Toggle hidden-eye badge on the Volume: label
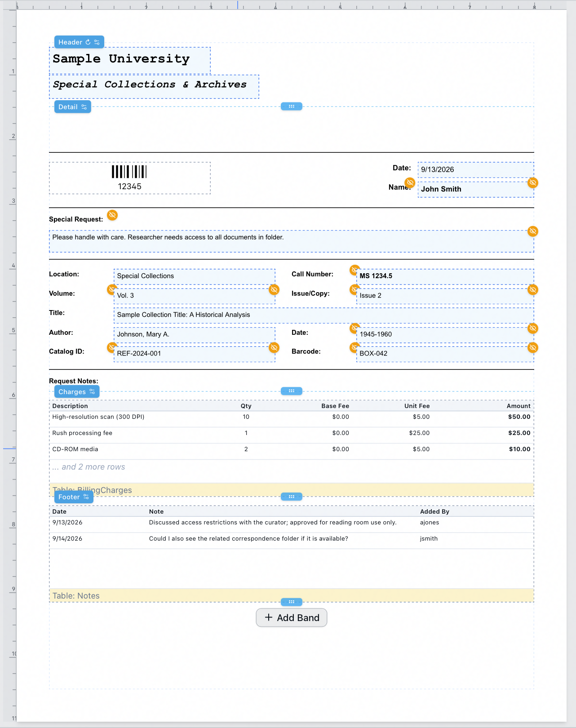Image resolution: width=576 pixels, height=728 pixels. click(x=111, y=289)
